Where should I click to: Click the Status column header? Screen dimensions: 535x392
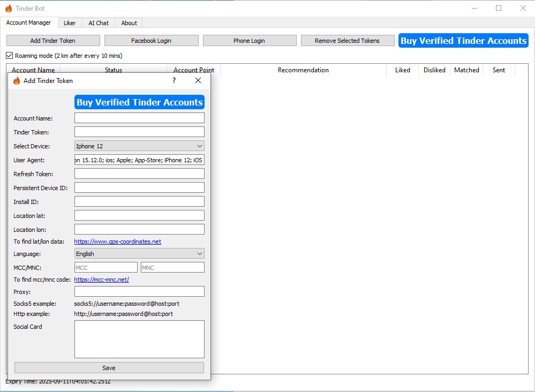coord(114,70)
